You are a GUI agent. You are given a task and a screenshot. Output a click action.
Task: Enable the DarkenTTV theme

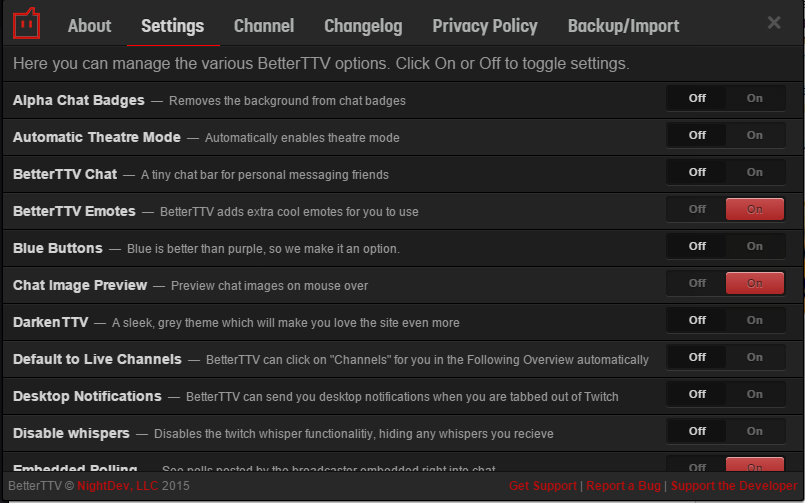pyautogui.click(x=754, y=320)
